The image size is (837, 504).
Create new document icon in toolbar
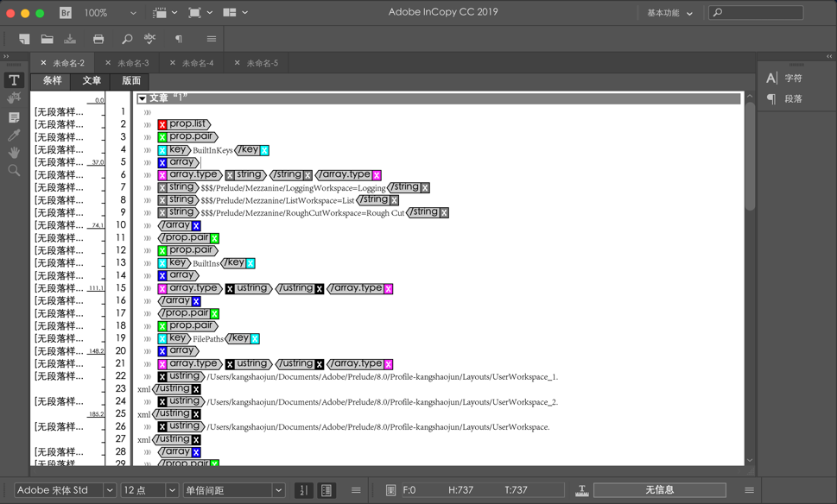[x=23, y=38]
